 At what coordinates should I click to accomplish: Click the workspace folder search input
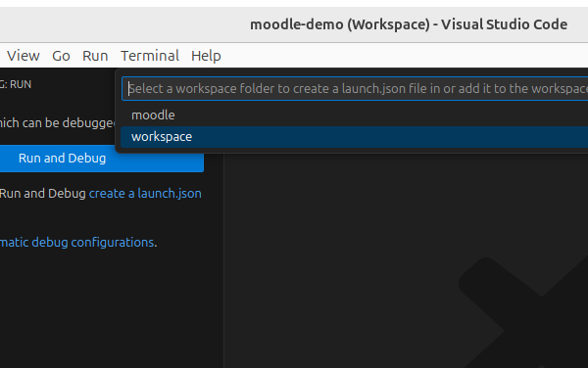click(x=355, y=89)
